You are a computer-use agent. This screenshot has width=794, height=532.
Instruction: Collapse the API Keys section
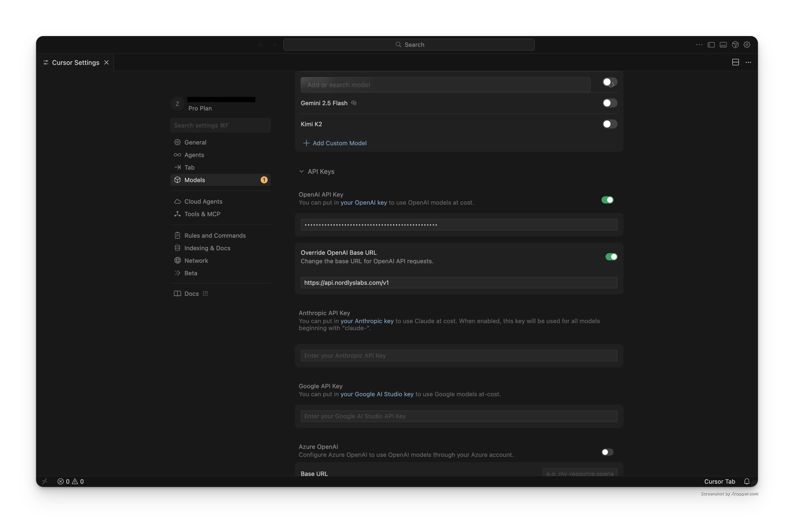click(x=302, y=171)
